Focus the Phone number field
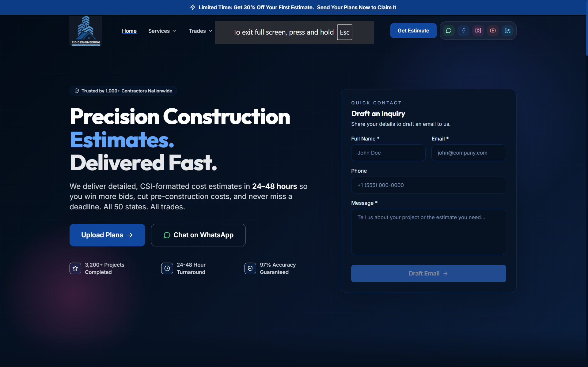Screen dimensions: 588x367 pyautogui.click(x=428, y=185)
